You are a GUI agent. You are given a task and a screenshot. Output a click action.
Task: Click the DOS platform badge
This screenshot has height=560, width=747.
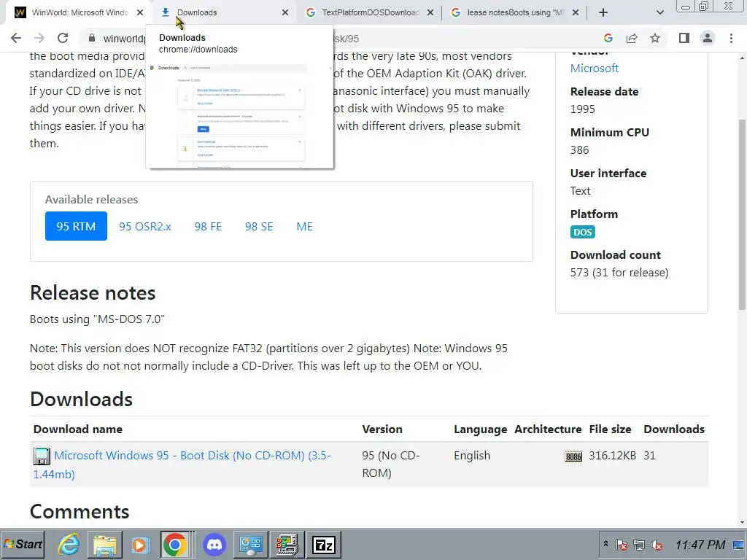click(x=582, y=232)
